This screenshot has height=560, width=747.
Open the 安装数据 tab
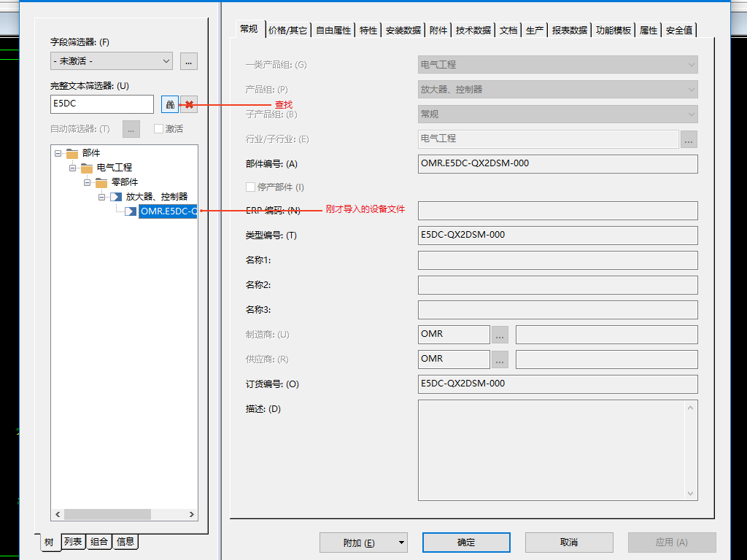[x=403, y=31]
